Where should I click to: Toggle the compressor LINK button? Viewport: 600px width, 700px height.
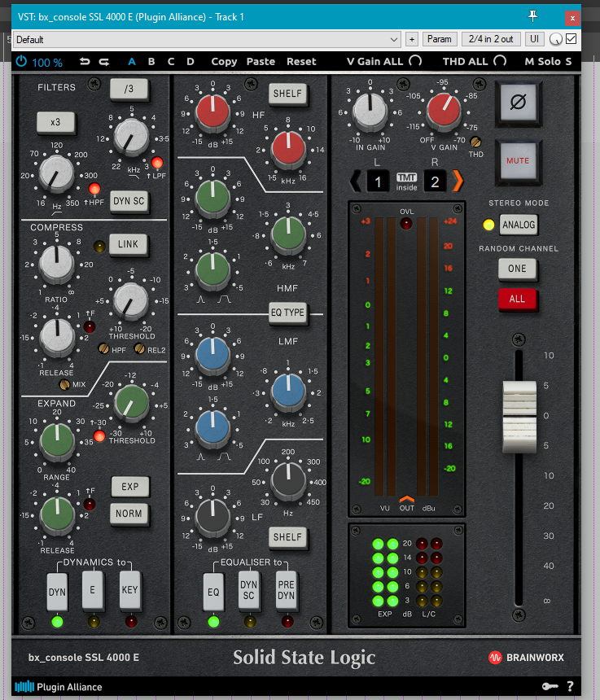[128, 244]
